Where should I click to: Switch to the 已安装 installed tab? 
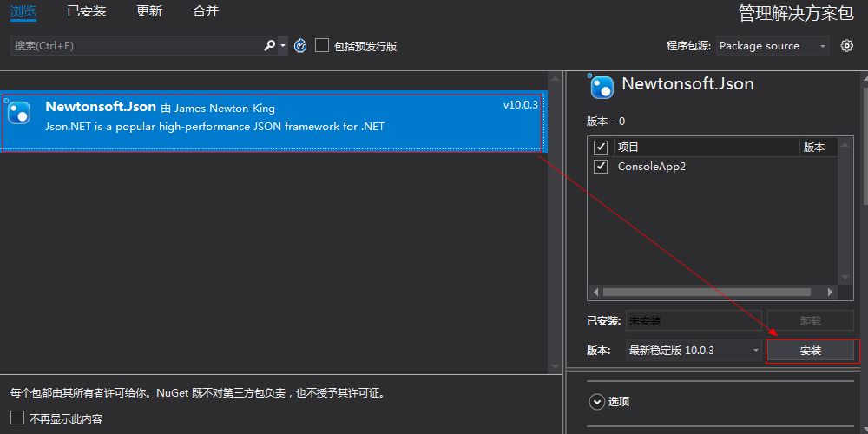click(x=86, y=11)
